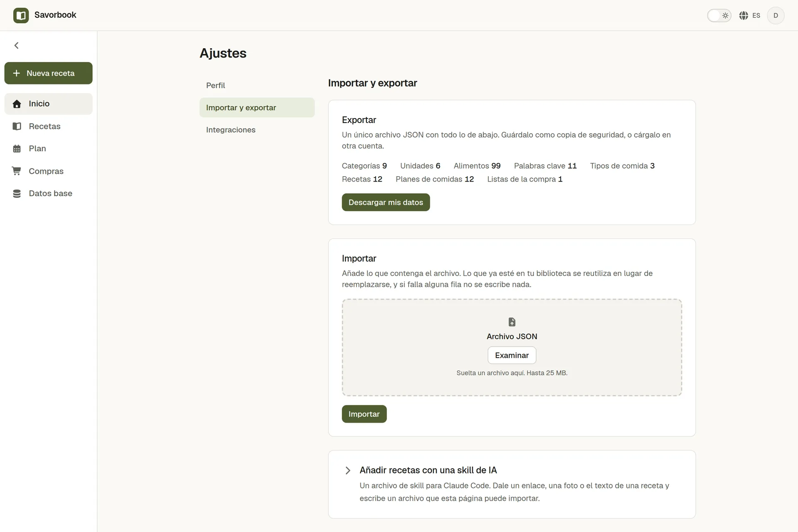Click the Ajustes page heading
798x532 pixels.
[223, 53]
